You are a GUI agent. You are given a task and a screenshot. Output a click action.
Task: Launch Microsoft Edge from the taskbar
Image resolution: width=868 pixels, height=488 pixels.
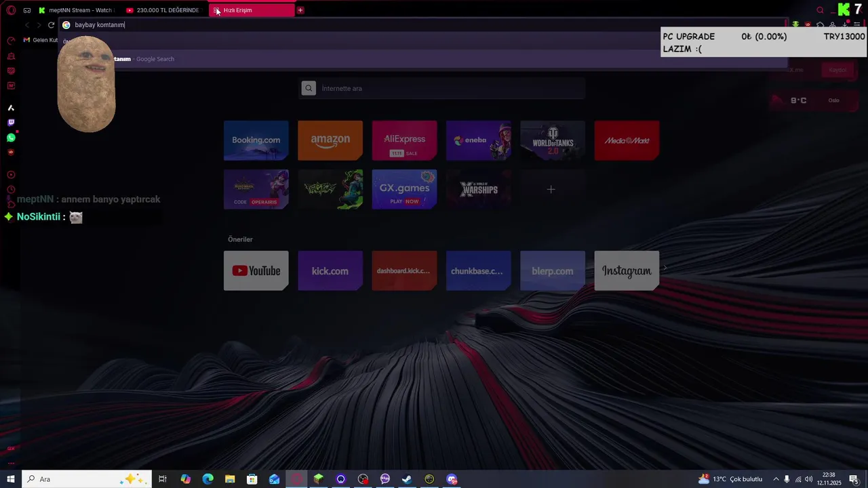pyautogui.click(x=208, y=479)
